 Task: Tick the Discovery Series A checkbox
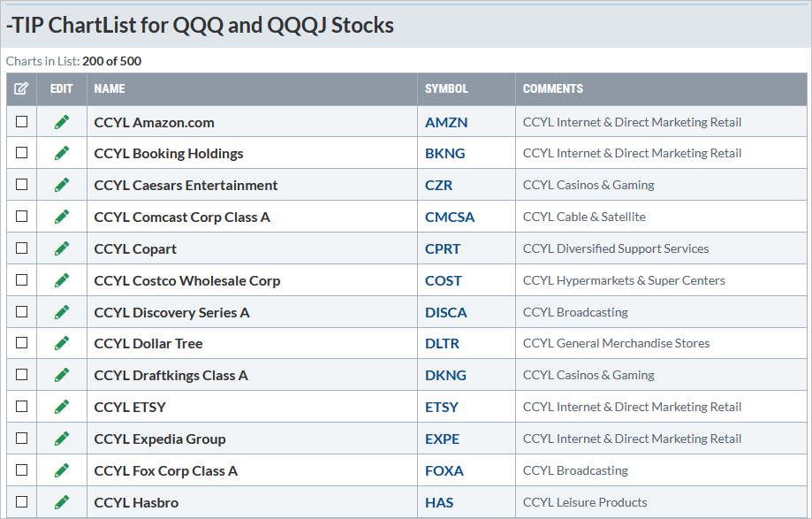tap(22, 312)
